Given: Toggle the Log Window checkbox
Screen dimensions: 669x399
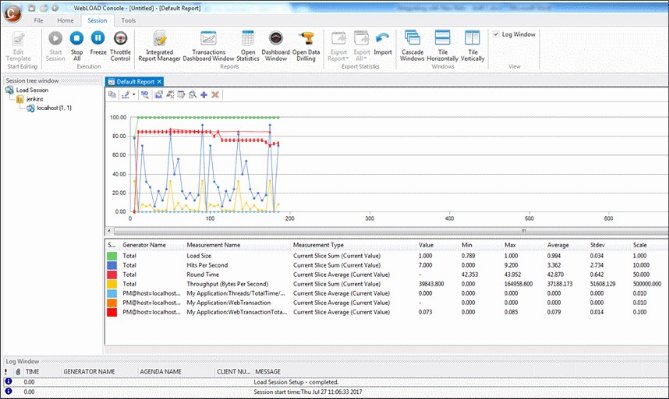Looking at the screenshot, I should (496, 34).
